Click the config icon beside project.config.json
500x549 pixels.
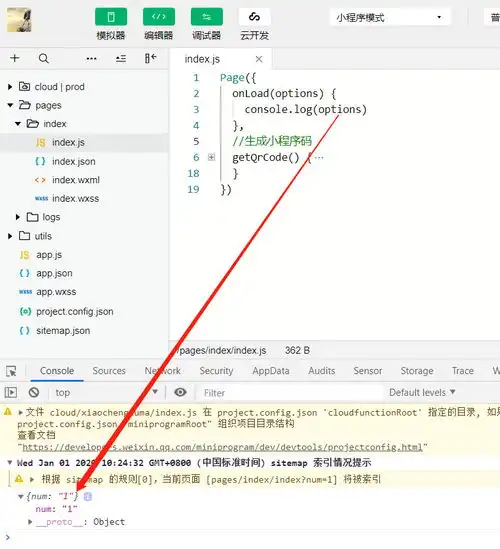click(25, 311)
